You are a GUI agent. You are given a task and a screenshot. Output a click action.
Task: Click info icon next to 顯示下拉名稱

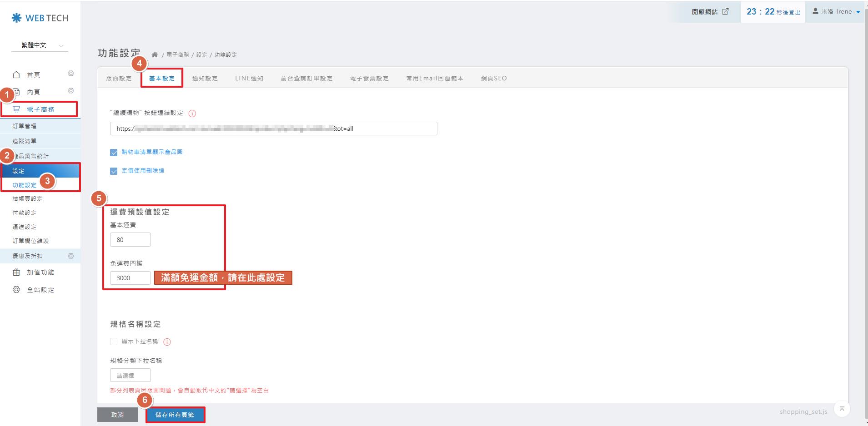[167, 342]
